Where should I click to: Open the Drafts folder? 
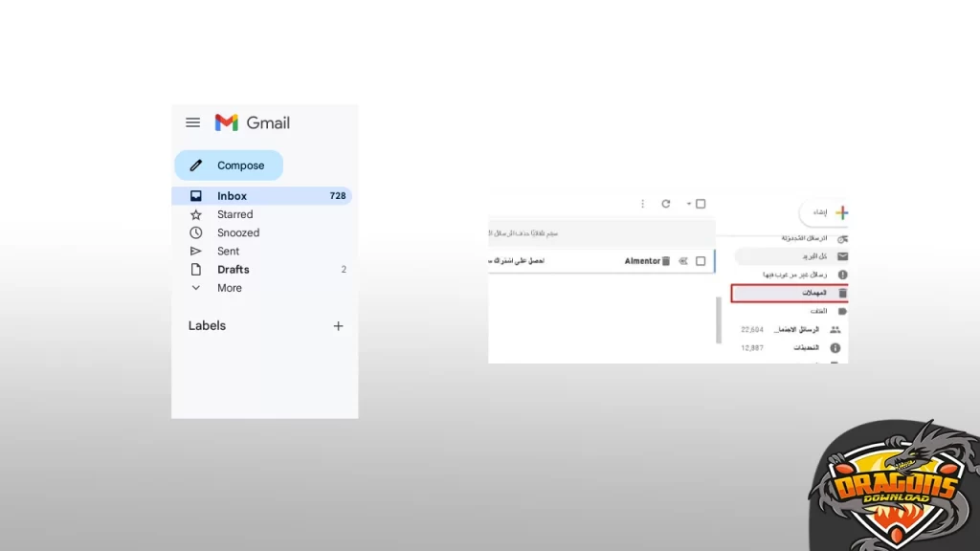pos(233,270)
